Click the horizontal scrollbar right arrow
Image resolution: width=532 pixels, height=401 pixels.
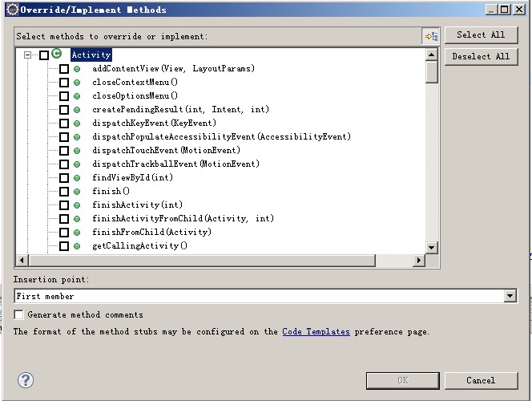[x=419, y=261]
